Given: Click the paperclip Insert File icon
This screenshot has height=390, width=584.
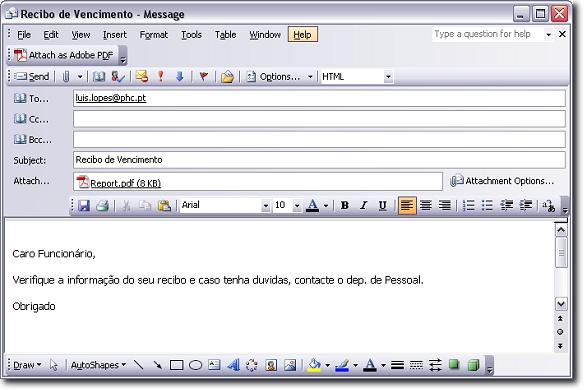Looking at the screenshot, I should [66, 77].
